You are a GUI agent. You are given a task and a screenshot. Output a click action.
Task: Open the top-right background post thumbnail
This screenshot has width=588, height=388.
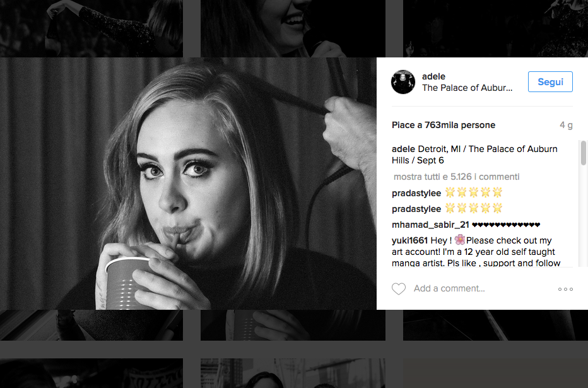(495, 28)
